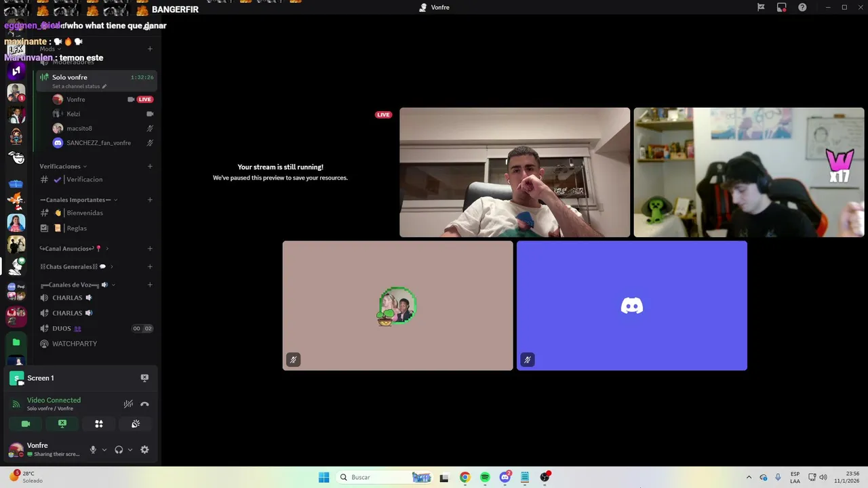Deafen with the headphones icon

[119, 449]
